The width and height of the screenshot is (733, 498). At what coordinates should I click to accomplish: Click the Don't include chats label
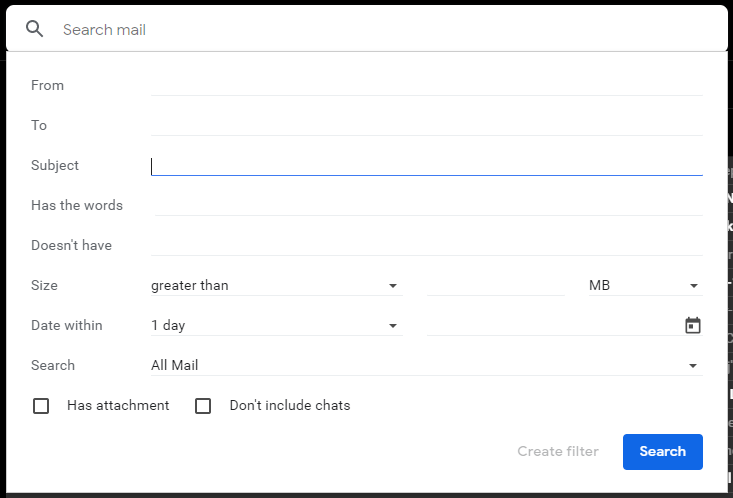click(x=290, y=405)
